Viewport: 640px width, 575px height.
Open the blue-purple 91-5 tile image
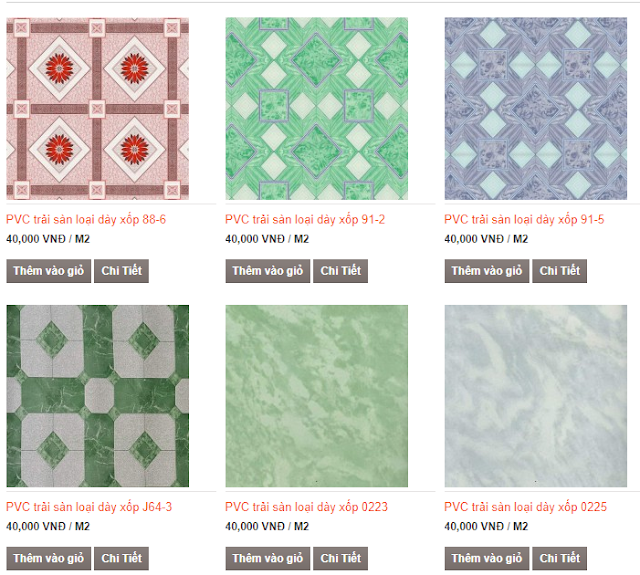click(x=536, y=109)
